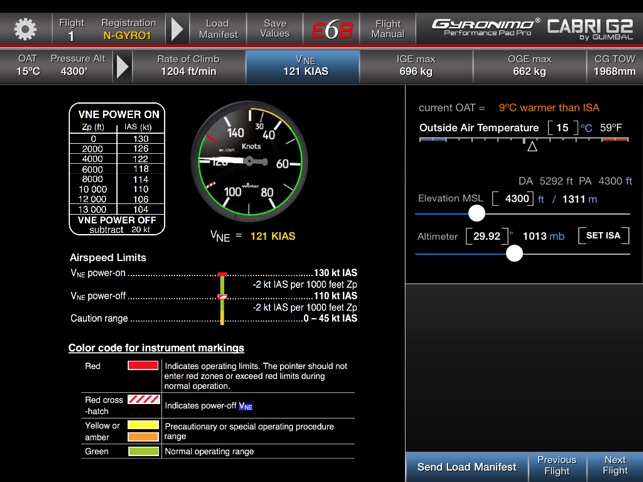This screenshot has width=643, height=482.
Task: Switch to IGE max tab
Action: [416, 66]
